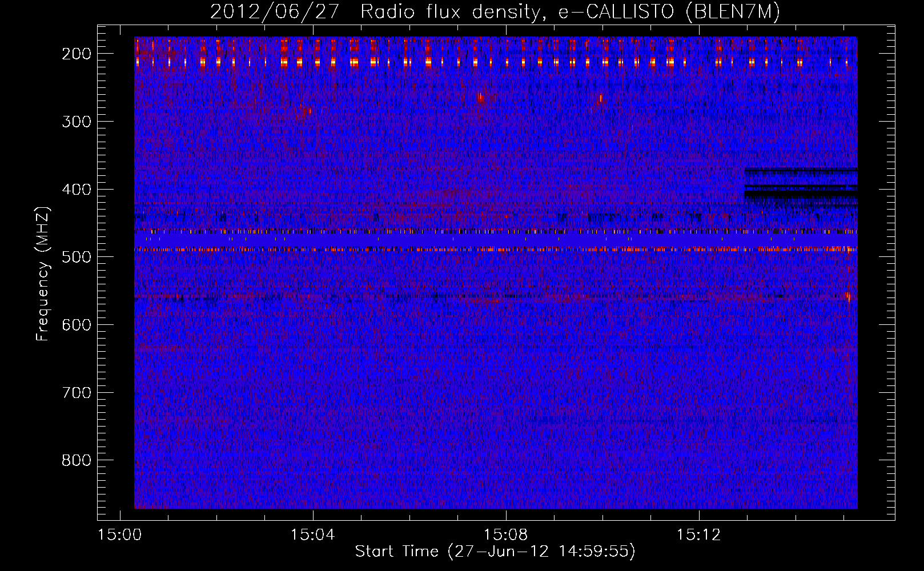Click the 400 frequency tick label

(x=77, y=190)
